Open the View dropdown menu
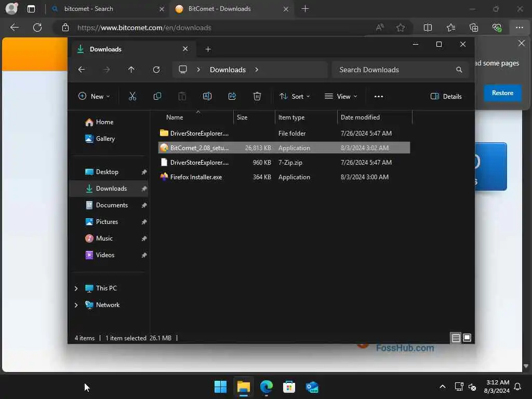 tap(341, 96)
